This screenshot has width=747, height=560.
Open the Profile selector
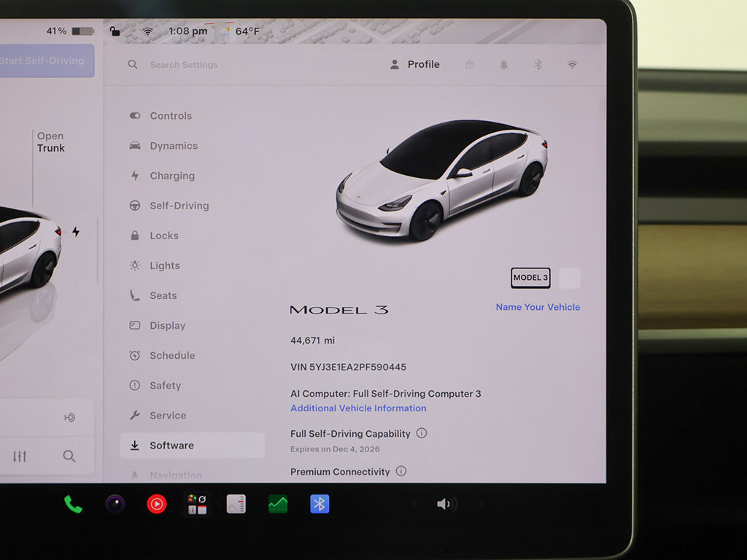pyautogui.click(x=414, y=64)
